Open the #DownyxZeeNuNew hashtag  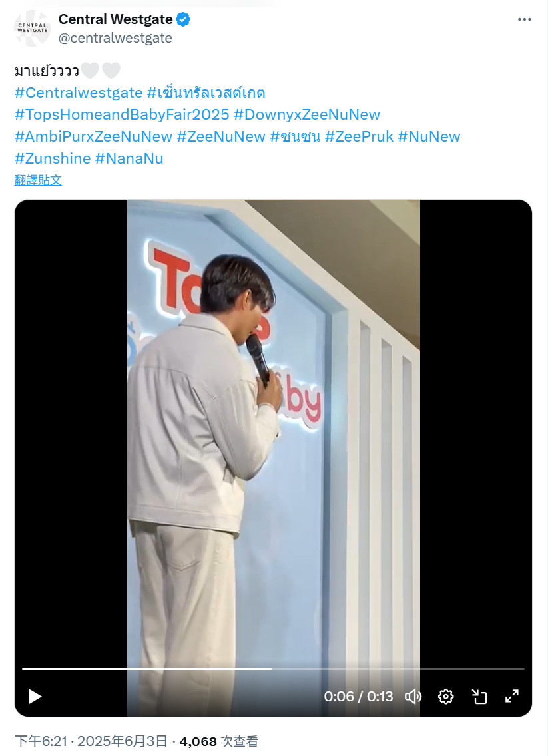[307, 114]
